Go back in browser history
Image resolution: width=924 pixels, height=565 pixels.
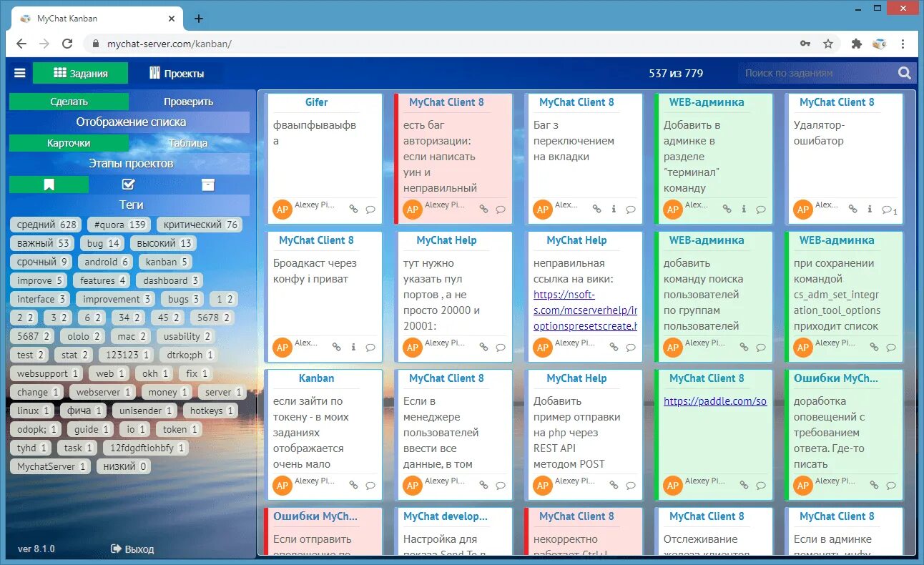(x=21, y=44)
